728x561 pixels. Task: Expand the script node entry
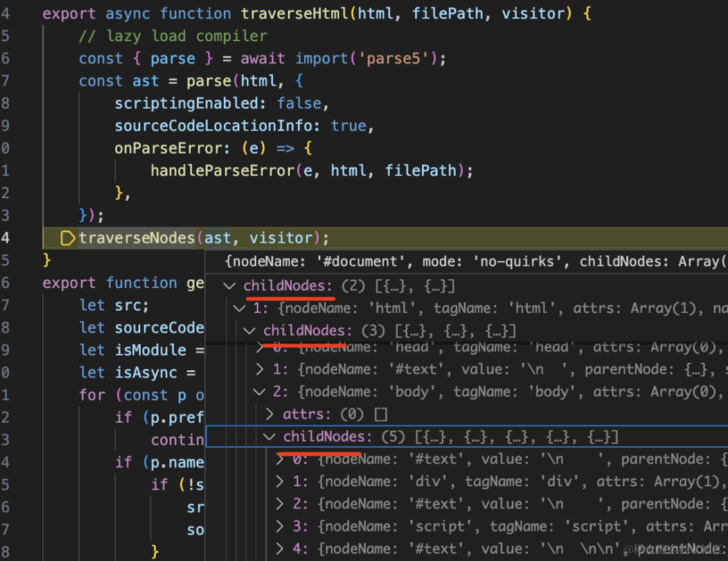[x=280, y=526]
